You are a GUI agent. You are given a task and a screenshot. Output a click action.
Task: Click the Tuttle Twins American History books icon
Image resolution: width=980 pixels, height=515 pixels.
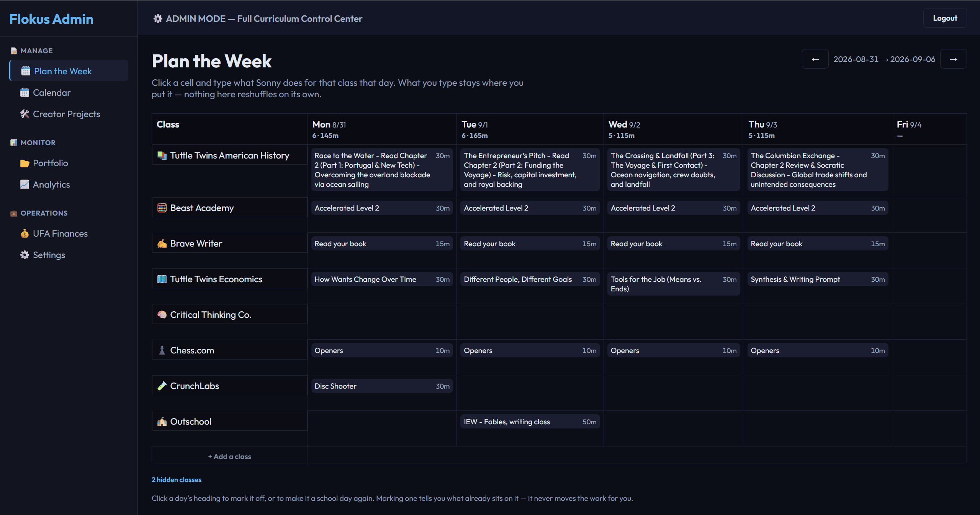162,155
